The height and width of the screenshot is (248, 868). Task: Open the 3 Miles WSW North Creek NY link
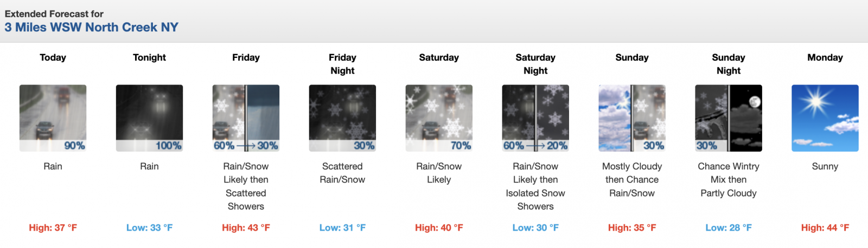point(91,27)
